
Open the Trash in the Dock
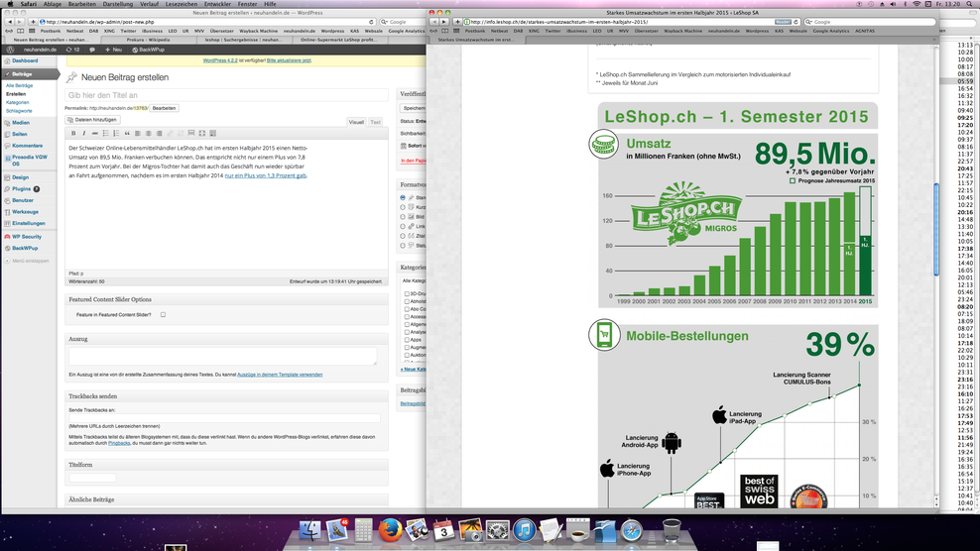pyautogui.click(x=672, y=530)
